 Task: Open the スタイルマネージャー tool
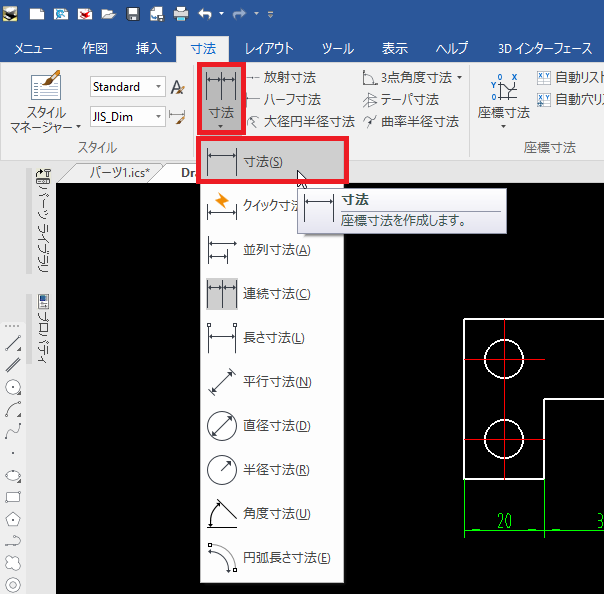pos(46,104)
